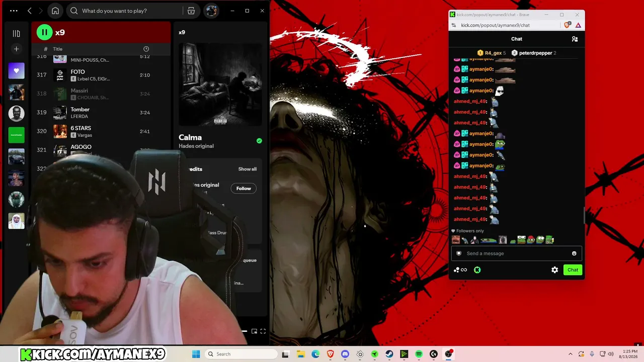Open the Hades original artist link under Calma

196,146
